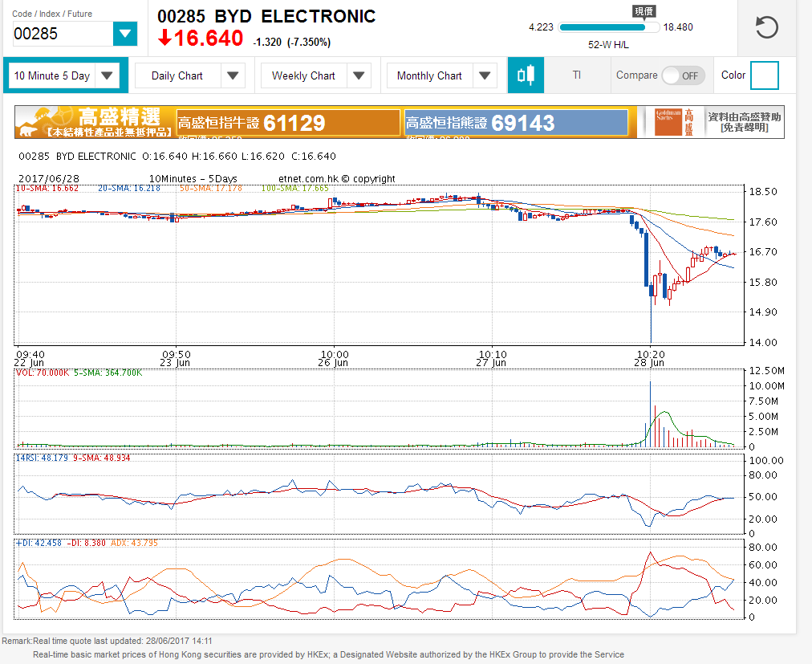
Task: Open the Color picker swatch
Action: (764, 75)
